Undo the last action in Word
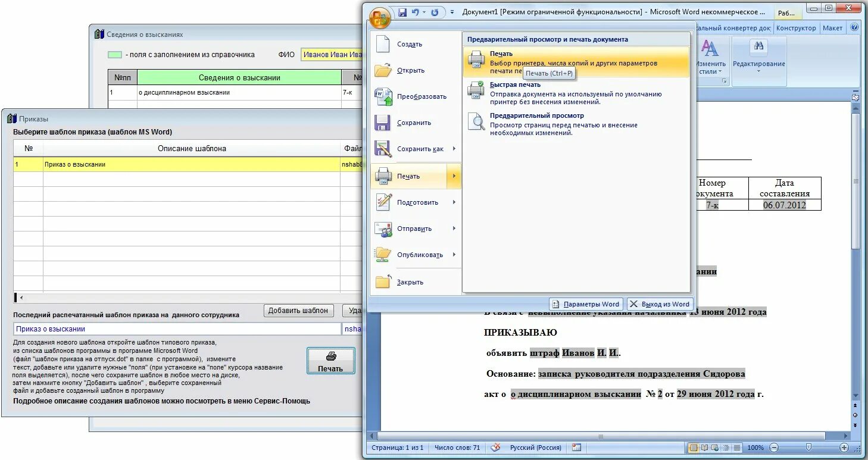Screen dimensions: 868x460 click(415, 12)
